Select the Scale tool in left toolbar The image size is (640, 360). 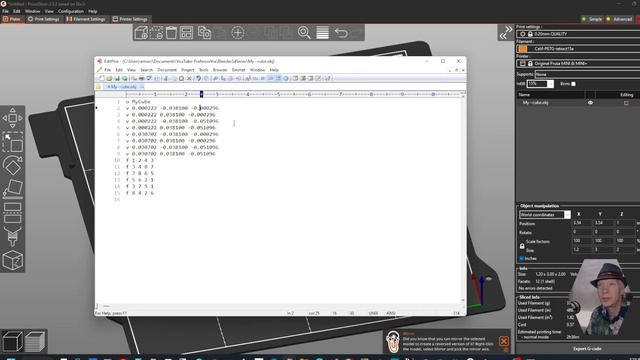pos(13,142)
